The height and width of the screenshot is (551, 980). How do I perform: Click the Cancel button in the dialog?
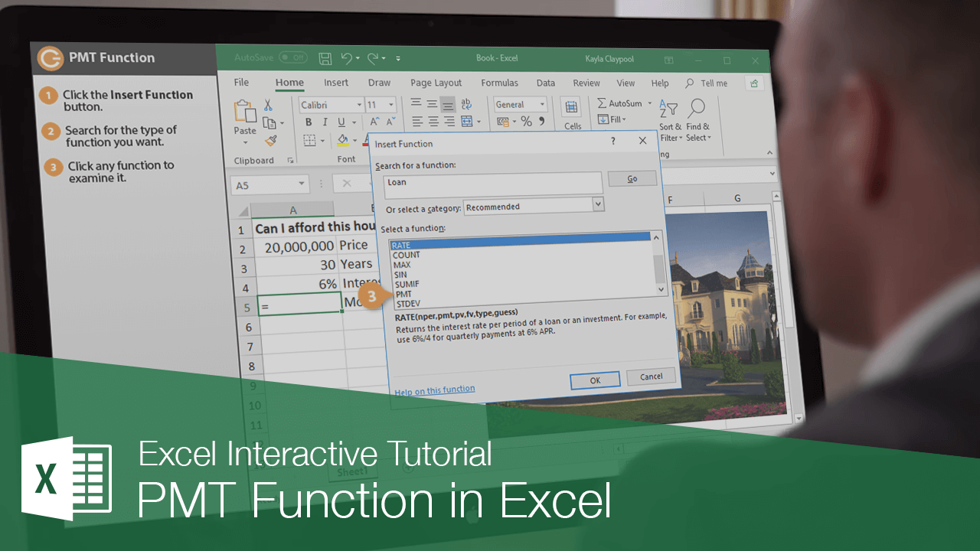[x=651, y=377]
